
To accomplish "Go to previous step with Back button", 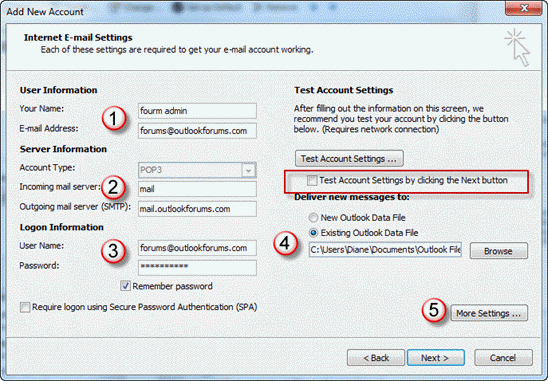I will [x=376, y=358].
